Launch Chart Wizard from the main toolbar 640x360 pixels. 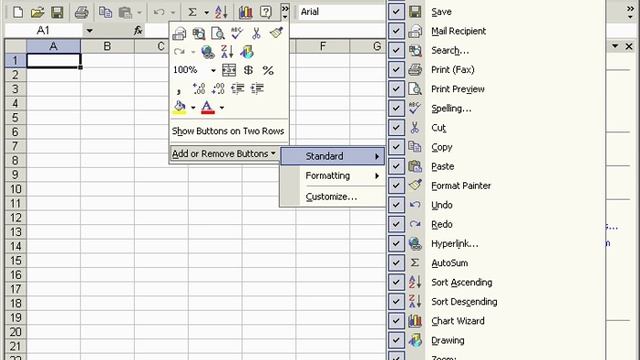245,12
